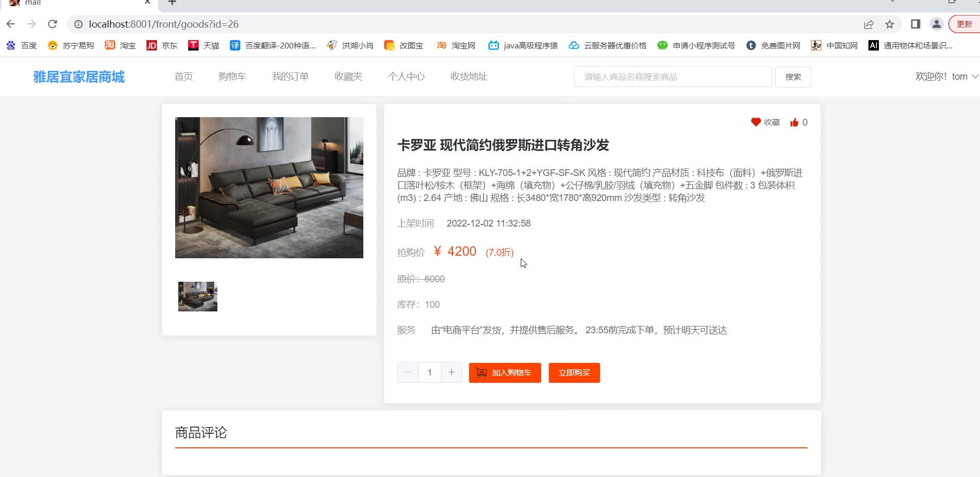Click 加入购物车 button
The width and height of the screenshot is (980, 477).
[x=505, y=373]
